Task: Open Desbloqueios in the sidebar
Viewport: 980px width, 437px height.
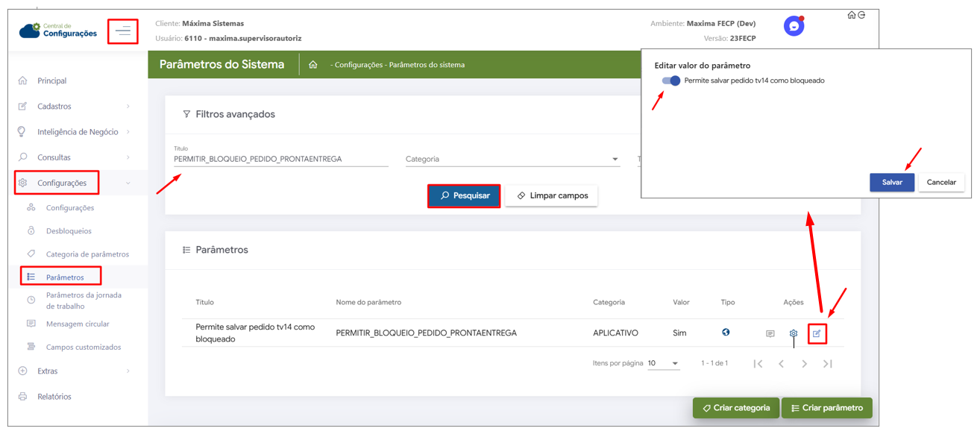Action: pos(69,231)
